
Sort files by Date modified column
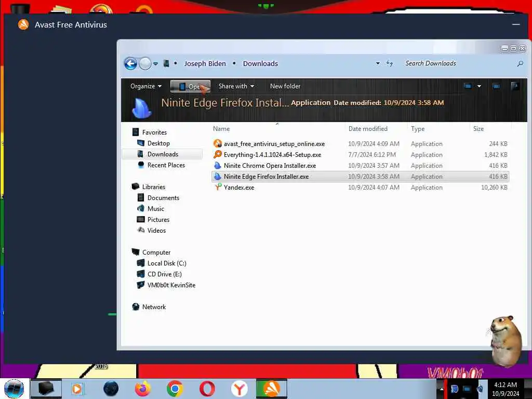[368, 129]
